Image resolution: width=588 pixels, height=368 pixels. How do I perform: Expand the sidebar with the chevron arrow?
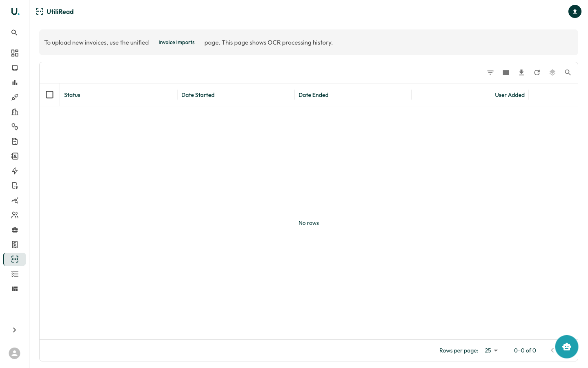[15, 330]
